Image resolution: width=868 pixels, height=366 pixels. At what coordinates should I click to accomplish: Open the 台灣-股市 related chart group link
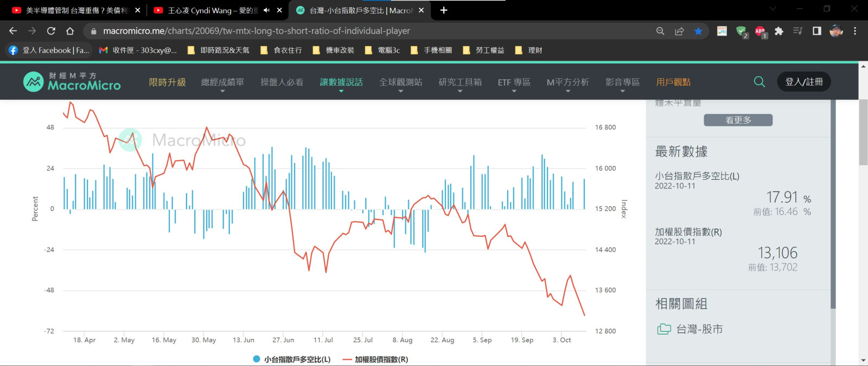(699, 329)
